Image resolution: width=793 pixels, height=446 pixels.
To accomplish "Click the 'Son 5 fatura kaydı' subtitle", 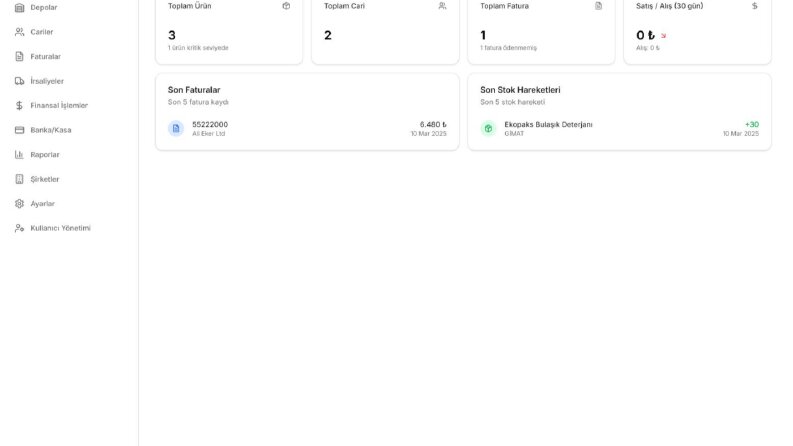I will [x=198, y=102].
